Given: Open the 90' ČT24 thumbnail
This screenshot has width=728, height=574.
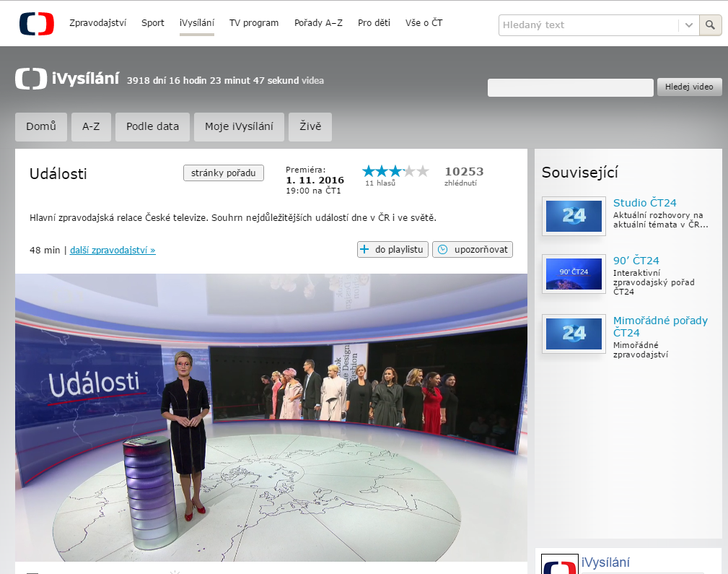Looking at the screenshot, I should point(574,274).
